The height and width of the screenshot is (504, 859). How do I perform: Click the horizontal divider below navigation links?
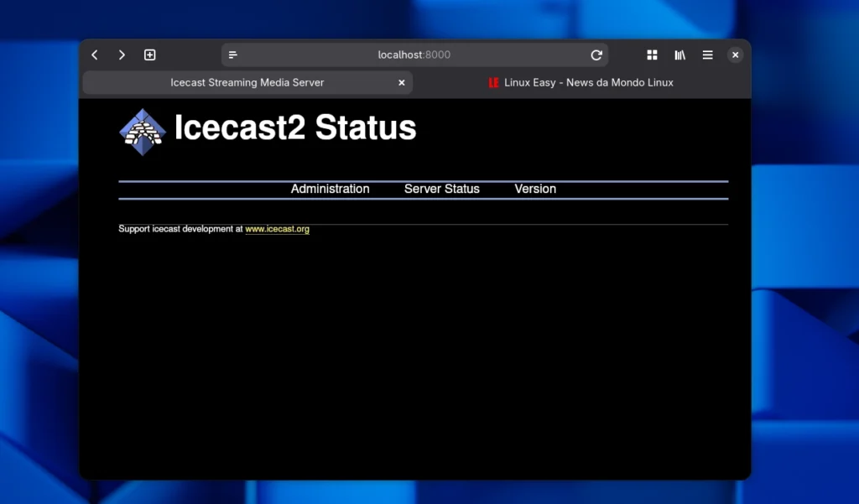(x=422, y=199)
